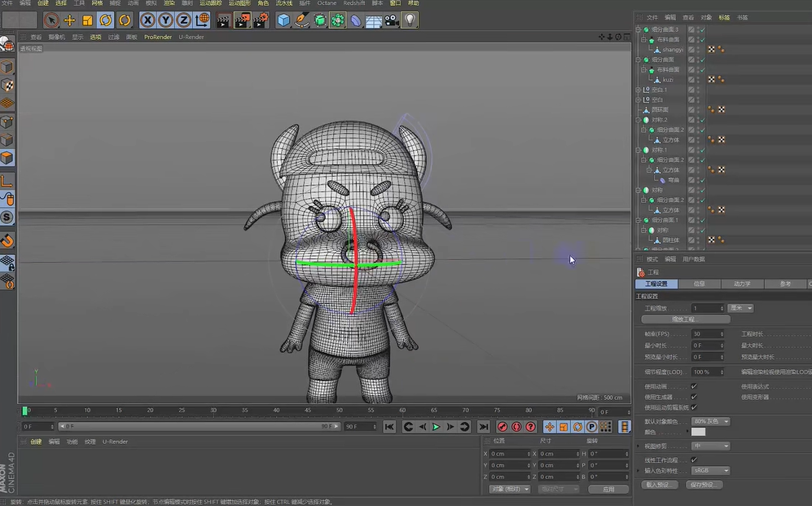Activate the Move tool

(x=69, y=20)
